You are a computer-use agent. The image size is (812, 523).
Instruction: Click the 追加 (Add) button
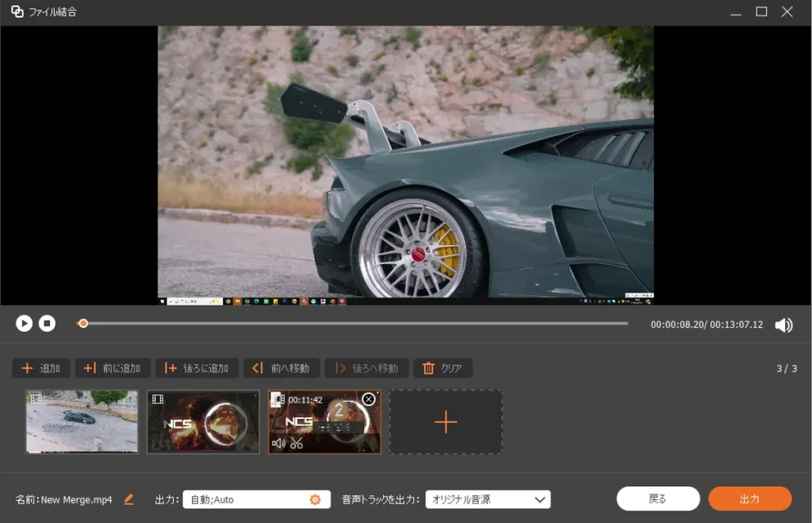click(41, 368)
